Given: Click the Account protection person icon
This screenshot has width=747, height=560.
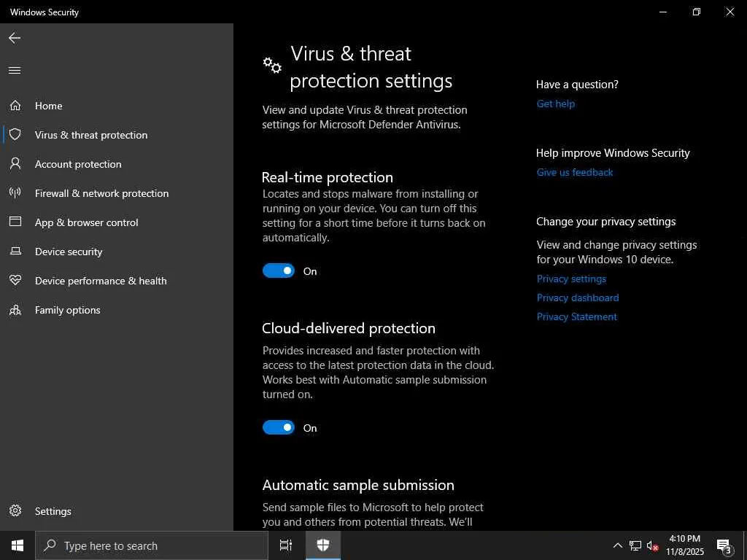Looking at the screenshot, I should click(x=15, y=164).
